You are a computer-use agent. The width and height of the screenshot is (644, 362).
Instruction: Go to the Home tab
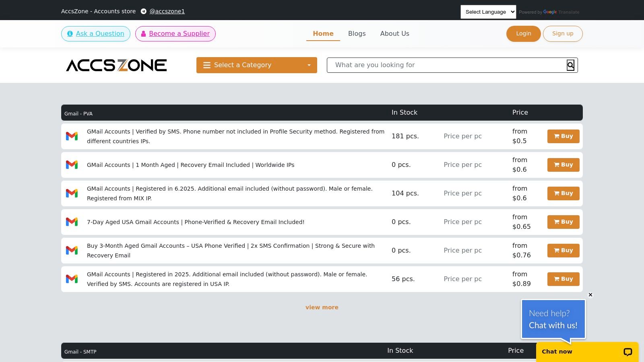click(x=323, y=34)
